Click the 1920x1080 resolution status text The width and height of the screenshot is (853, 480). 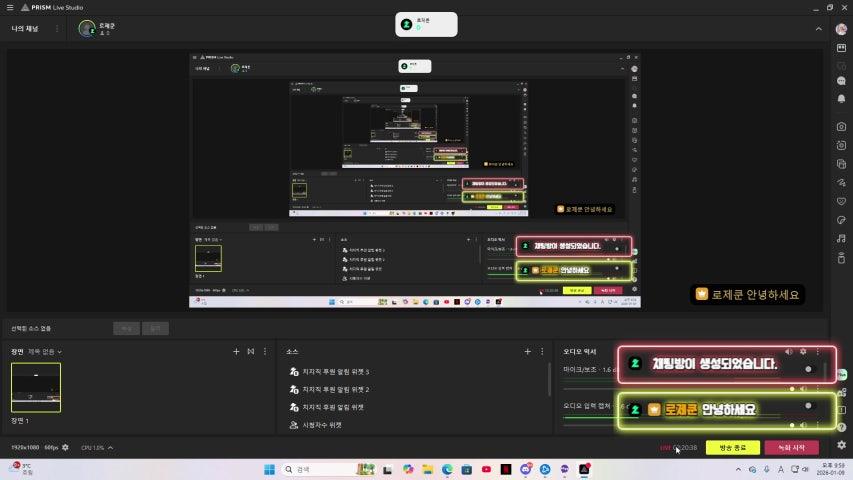[25, 447]
